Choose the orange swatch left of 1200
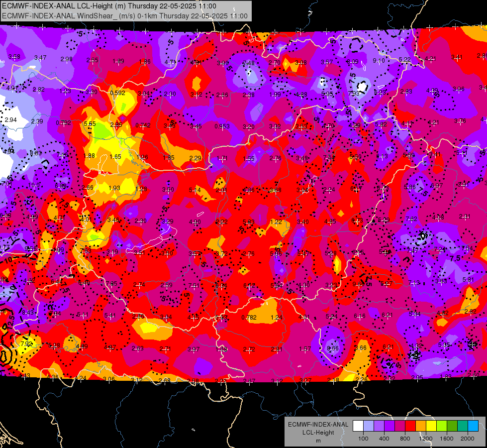487x448 pixels. tap(421, 426)
